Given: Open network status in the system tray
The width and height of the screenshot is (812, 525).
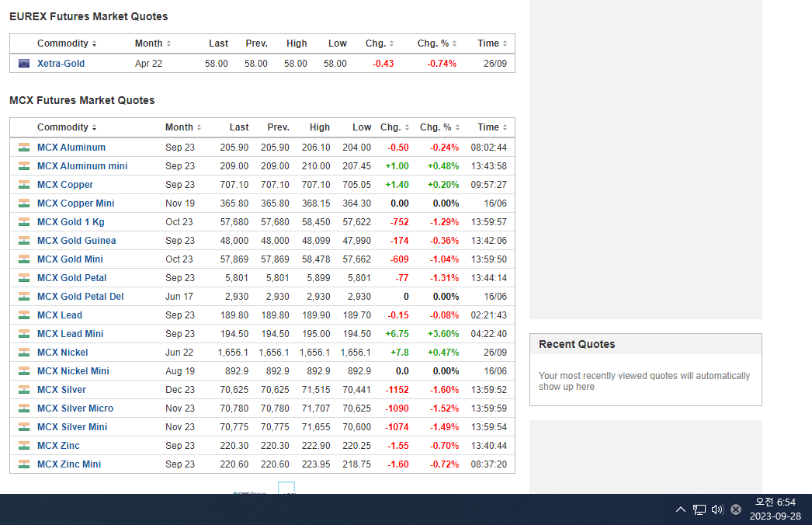Looking at the screenshot, I should click(699, 509).
